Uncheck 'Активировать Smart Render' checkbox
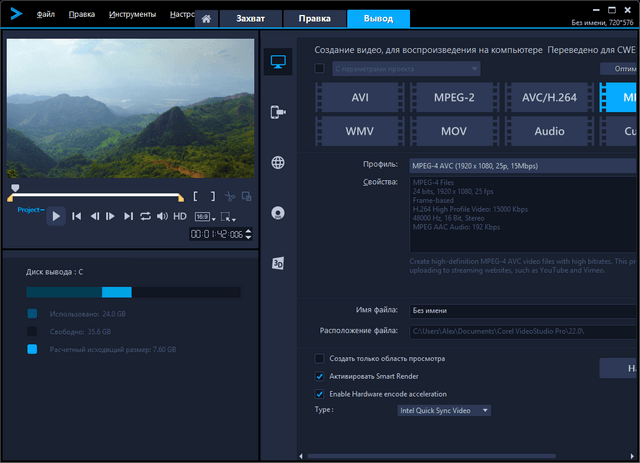This screenshot has width=640, height=463. (319, 376)
